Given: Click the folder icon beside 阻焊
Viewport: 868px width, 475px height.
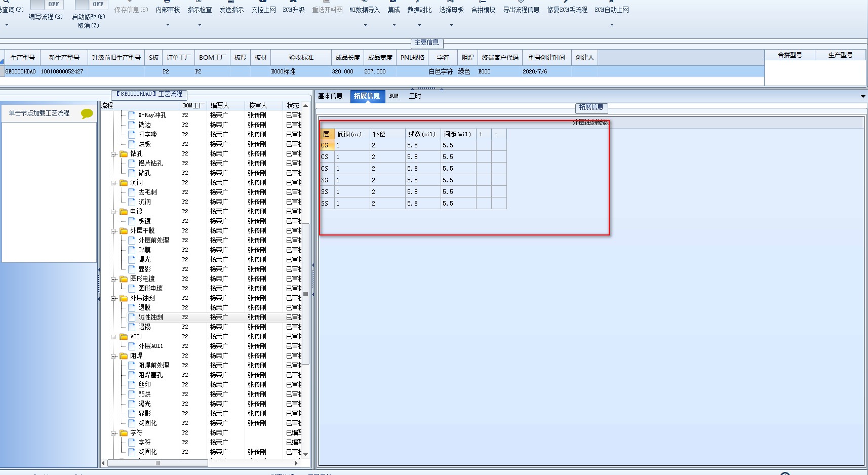Looking at the screenshot, I should coord(124,355).
